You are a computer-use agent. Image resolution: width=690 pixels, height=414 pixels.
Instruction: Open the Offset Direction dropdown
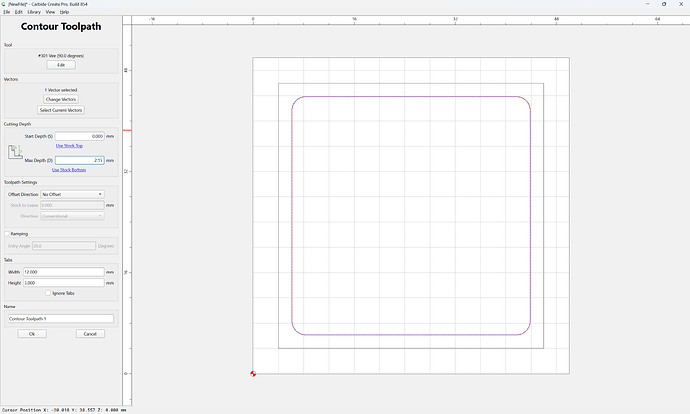pos(73,194)
